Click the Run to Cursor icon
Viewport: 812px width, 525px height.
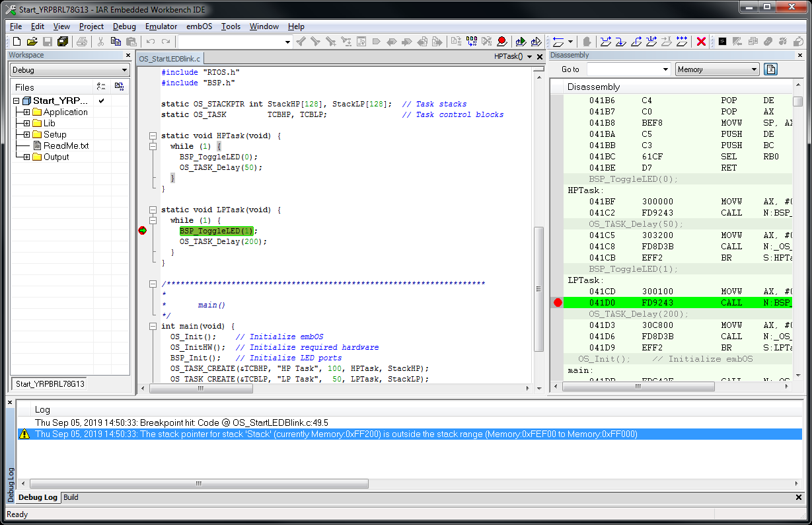coord(667,42)
